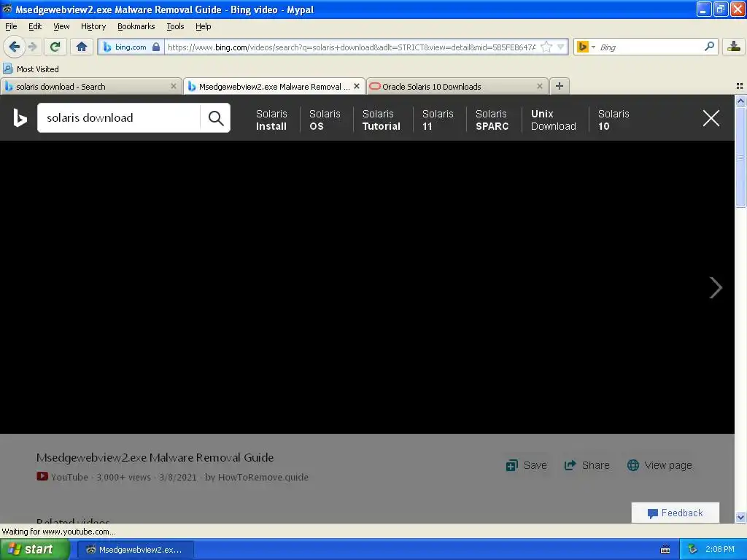Viewport: 747px width, 560px height.
Task: Select the Solaris Tutorial suggestion
Action: 381,120
